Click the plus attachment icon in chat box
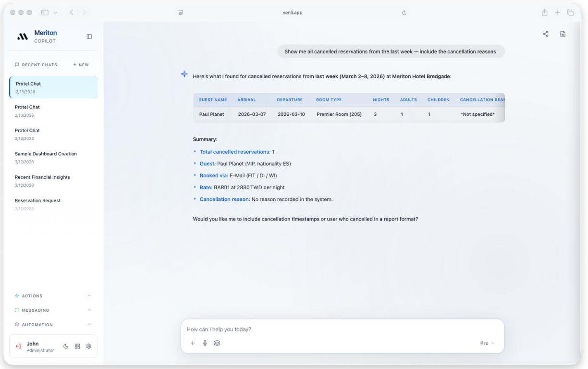The image size is (588, 369). [193, 343]
